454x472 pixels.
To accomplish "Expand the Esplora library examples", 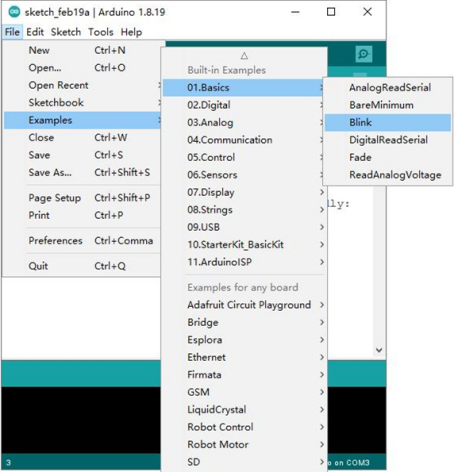I will click(244, 340).
